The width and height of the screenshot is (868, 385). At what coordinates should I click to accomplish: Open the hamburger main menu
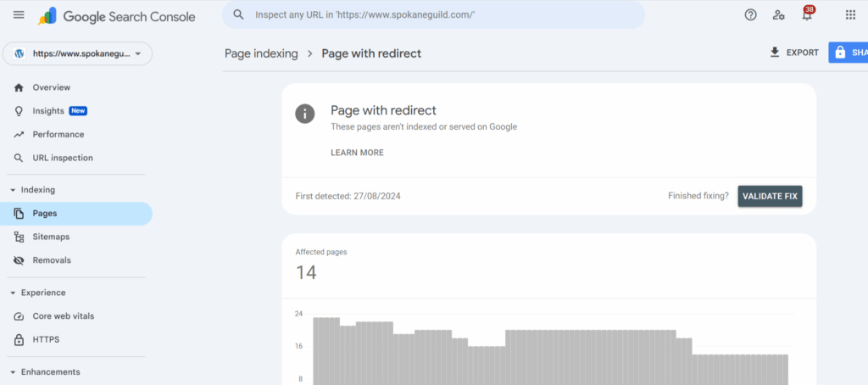(x=19, y=15)
